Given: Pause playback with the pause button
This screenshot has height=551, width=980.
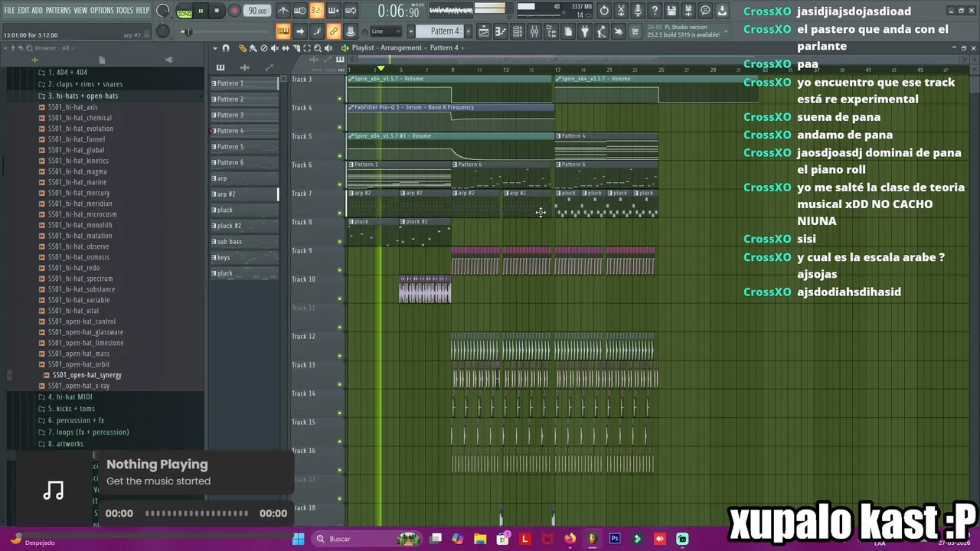Looking at the screenshot, I should point(201,11).
